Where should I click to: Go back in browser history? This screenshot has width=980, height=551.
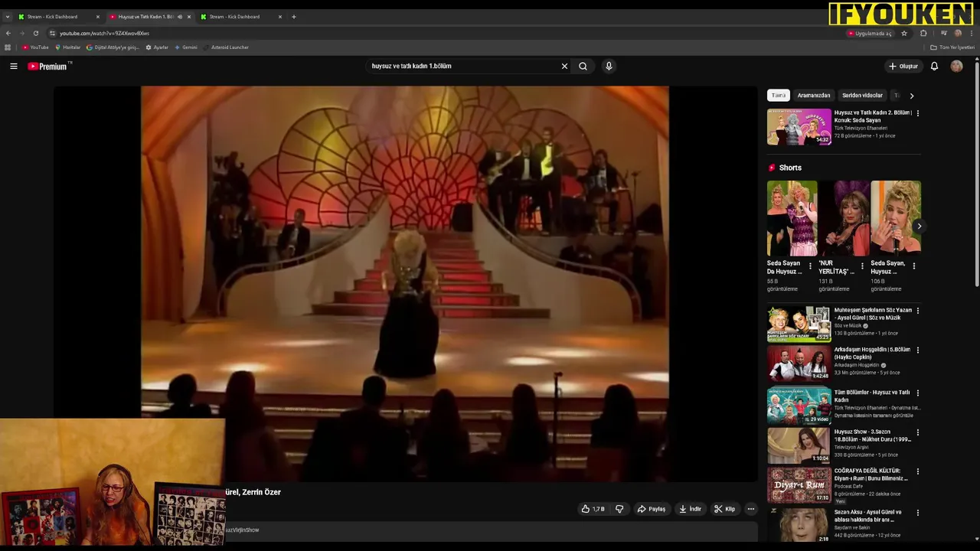(x=8, y=34)
